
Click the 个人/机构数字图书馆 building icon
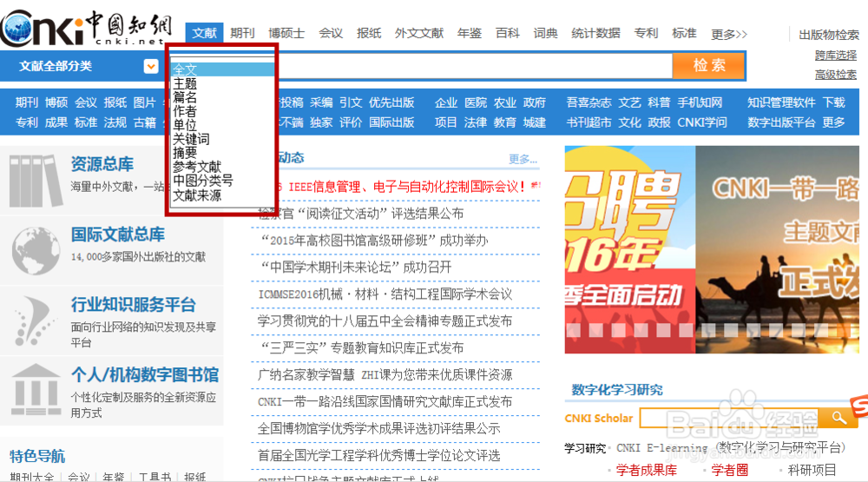coord(36,389)
